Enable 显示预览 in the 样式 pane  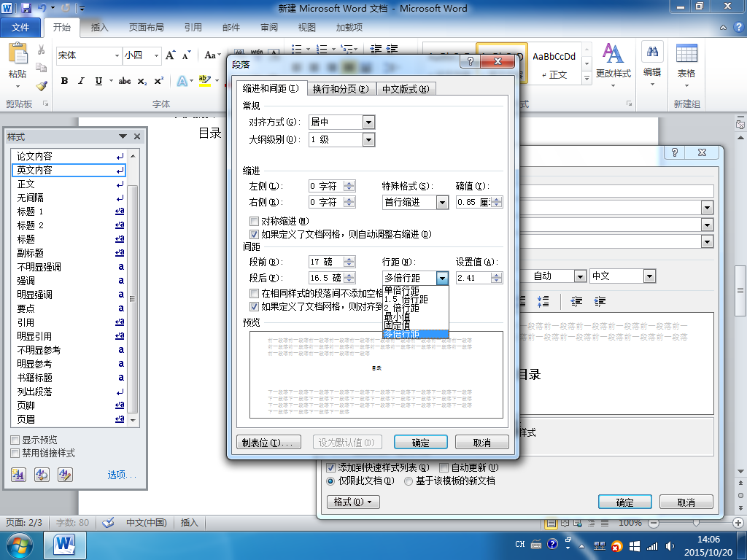tap(15, 440)
